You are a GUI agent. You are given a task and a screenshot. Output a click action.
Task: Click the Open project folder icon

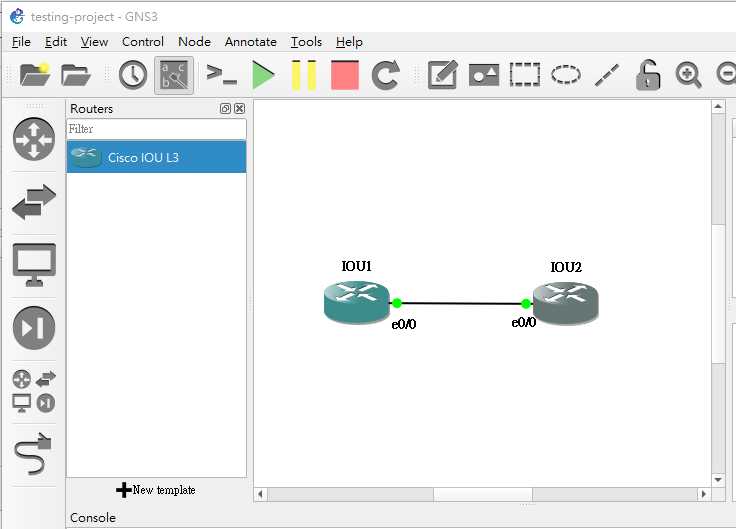tap(76, 75)
